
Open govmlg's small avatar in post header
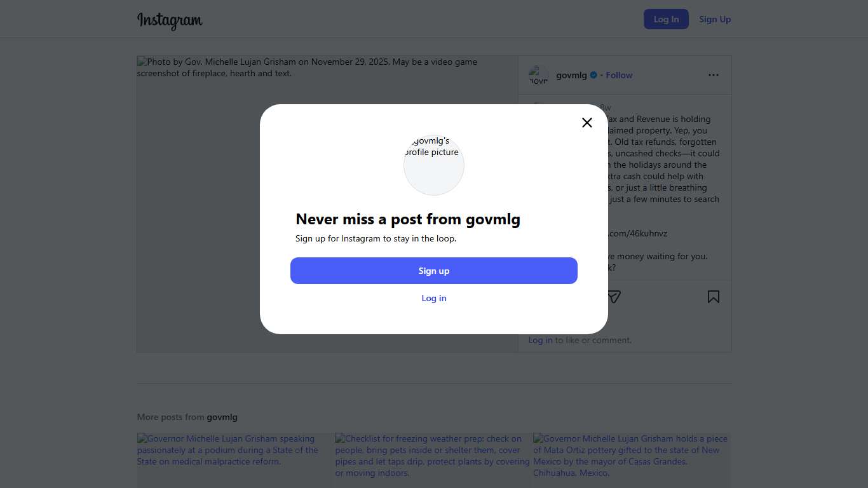click(538, 75)
